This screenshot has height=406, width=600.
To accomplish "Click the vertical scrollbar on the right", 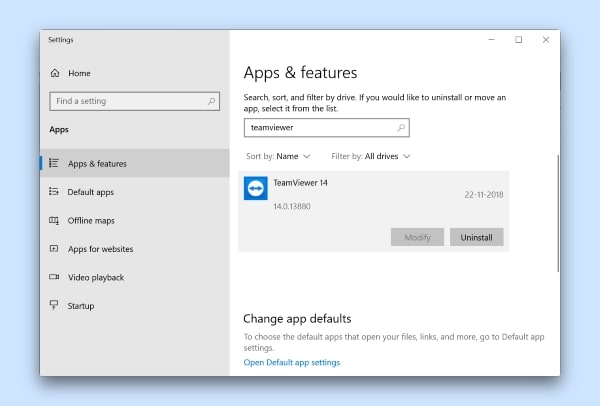I will click(558, 214).
